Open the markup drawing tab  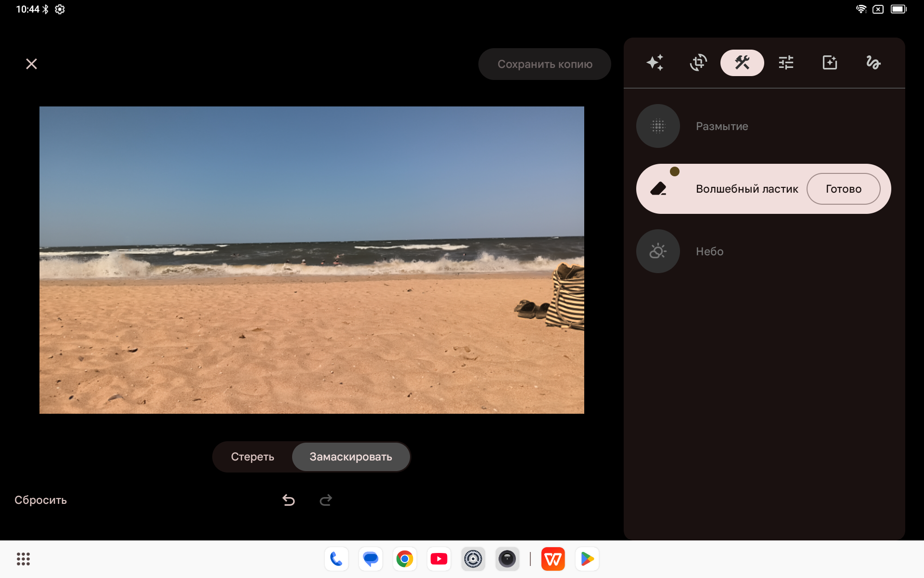873,63
